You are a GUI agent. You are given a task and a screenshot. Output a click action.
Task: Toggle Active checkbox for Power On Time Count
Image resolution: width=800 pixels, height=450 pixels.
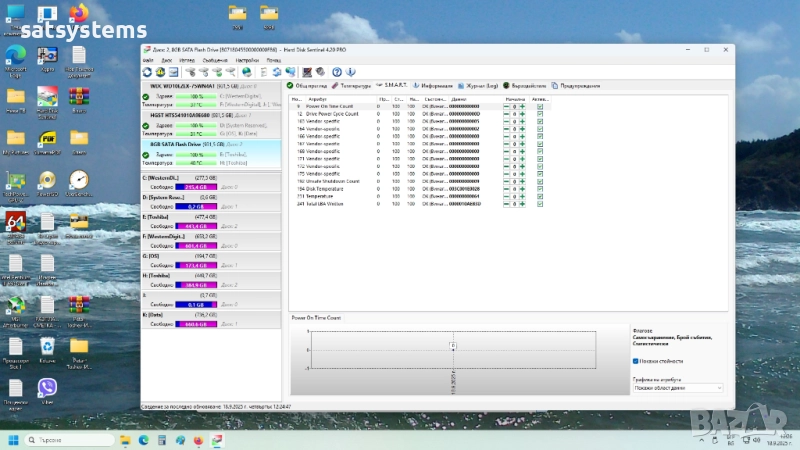(x=540, y=106)
